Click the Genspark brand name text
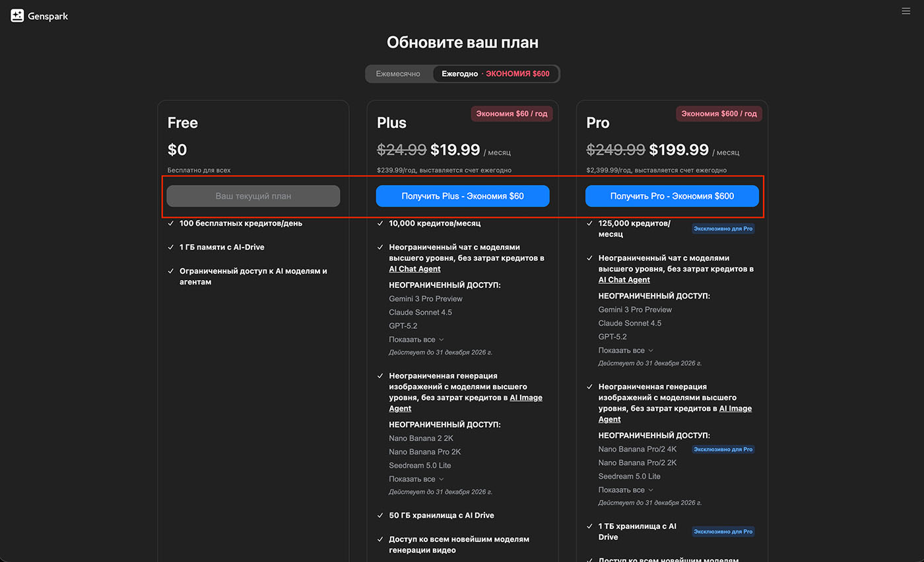924x562 pixels. point(48,16)
